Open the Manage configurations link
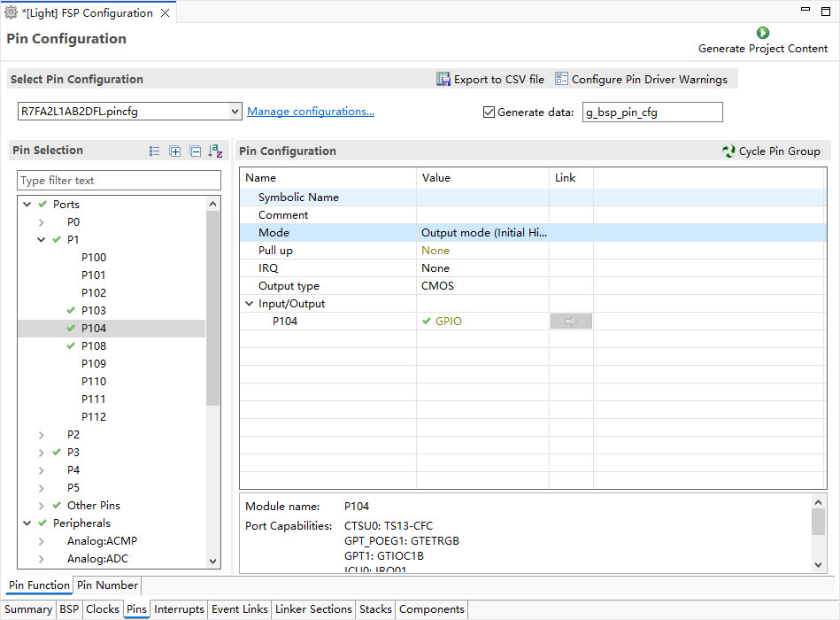 click(x=311, y=112)
